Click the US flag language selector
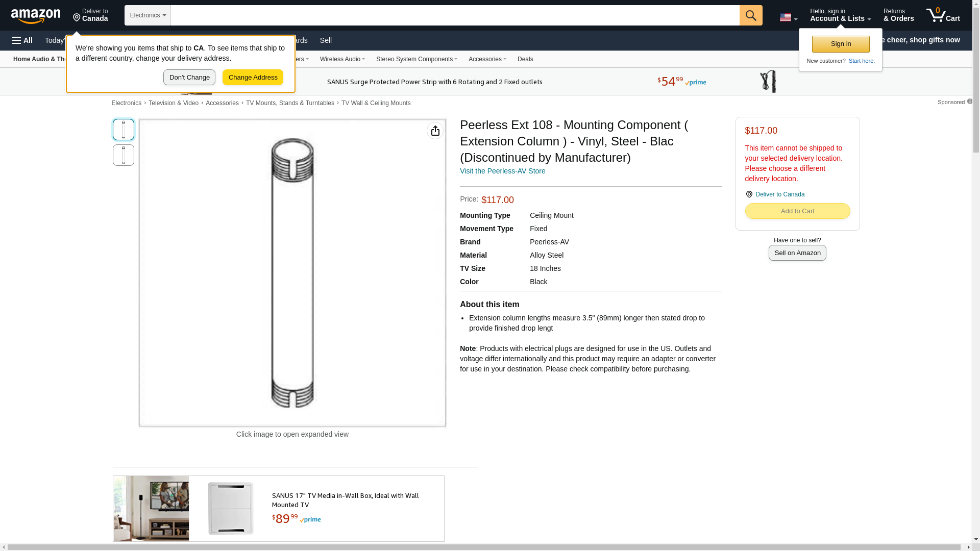This screenshot has width=980, height=551. point(788,17)
